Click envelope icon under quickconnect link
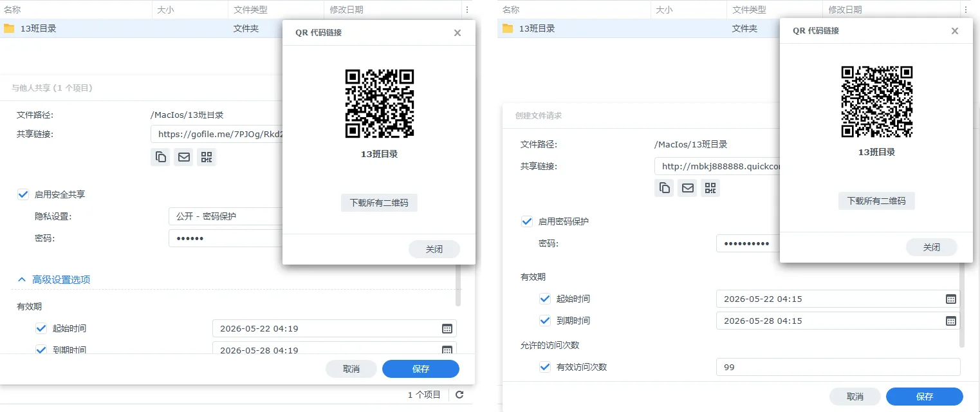This screenshot has height=412, width=980. (687, 188)
